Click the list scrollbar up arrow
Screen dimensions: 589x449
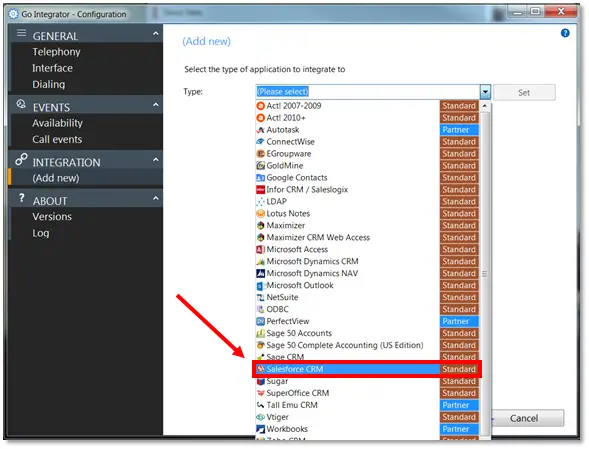(x=485, y=106)
